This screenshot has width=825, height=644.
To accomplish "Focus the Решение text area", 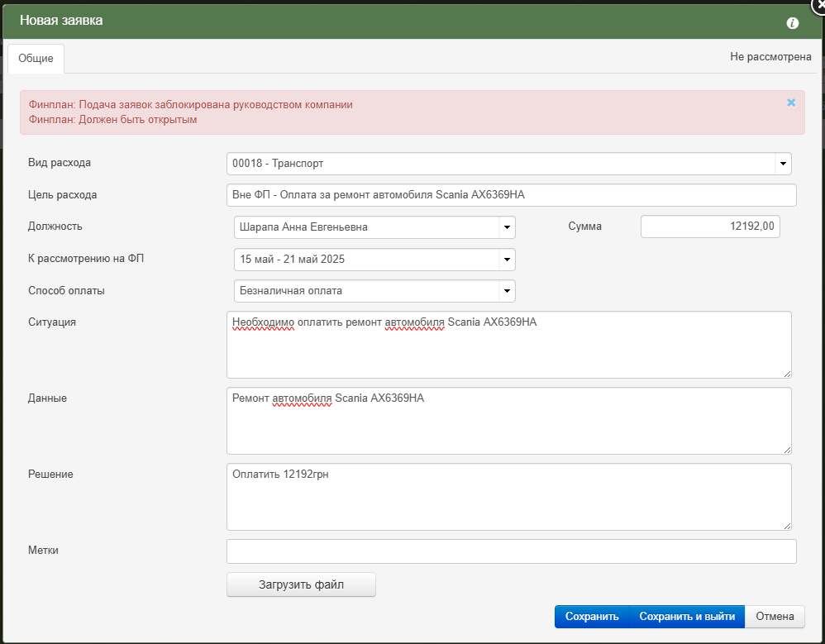I will [508, 497].
